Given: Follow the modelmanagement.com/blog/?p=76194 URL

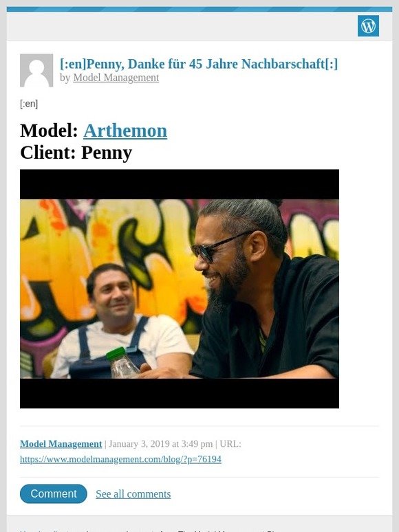Looking at the screenshot, I should coord(120,459).
